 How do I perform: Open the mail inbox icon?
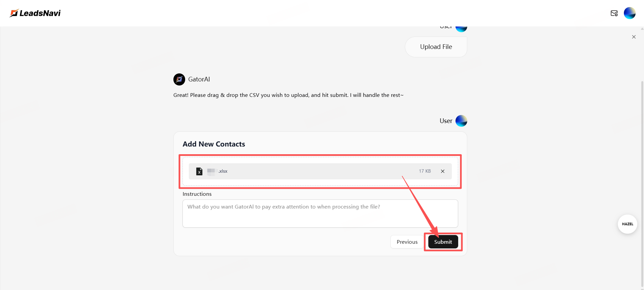[614, 13]
